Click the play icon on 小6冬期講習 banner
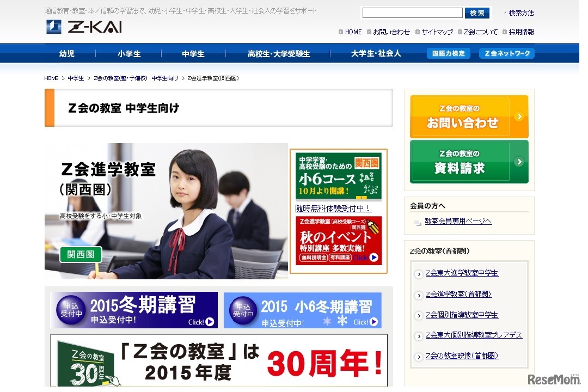 (x=374, y=322)
